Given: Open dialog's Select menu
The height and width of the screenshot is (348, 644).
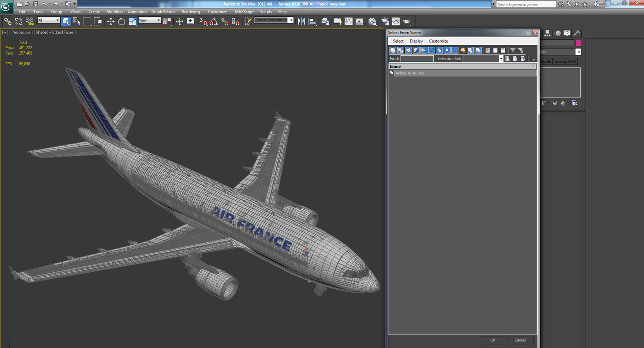Looking at the screenshot, I should pyautogui.click(x=398, y=41).
